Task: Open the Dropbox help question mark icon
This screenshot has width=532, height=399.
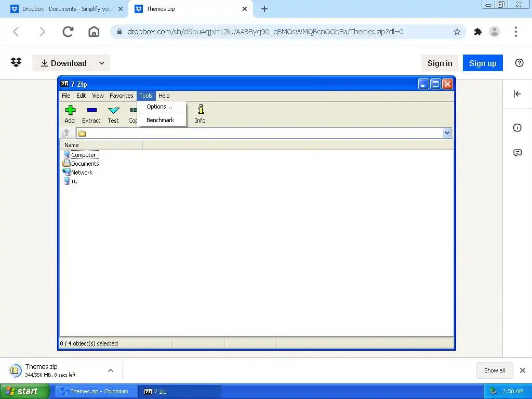Action: [x=519, y=63]
